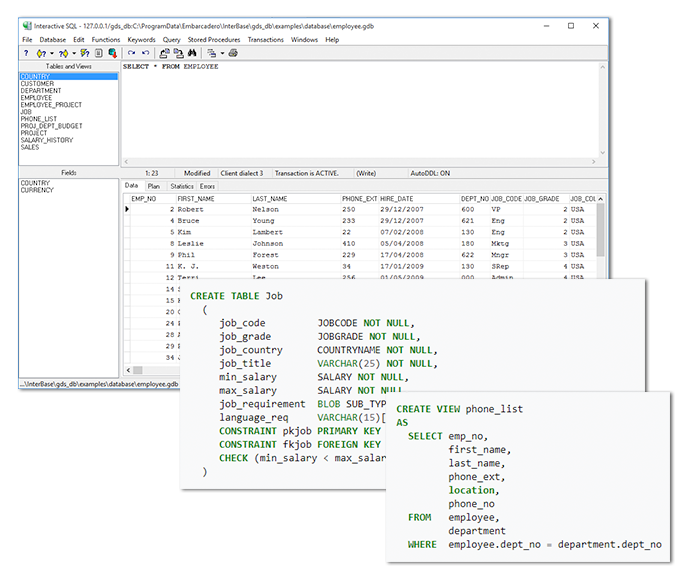
Task: Open the Database menu
Action: 53,39
